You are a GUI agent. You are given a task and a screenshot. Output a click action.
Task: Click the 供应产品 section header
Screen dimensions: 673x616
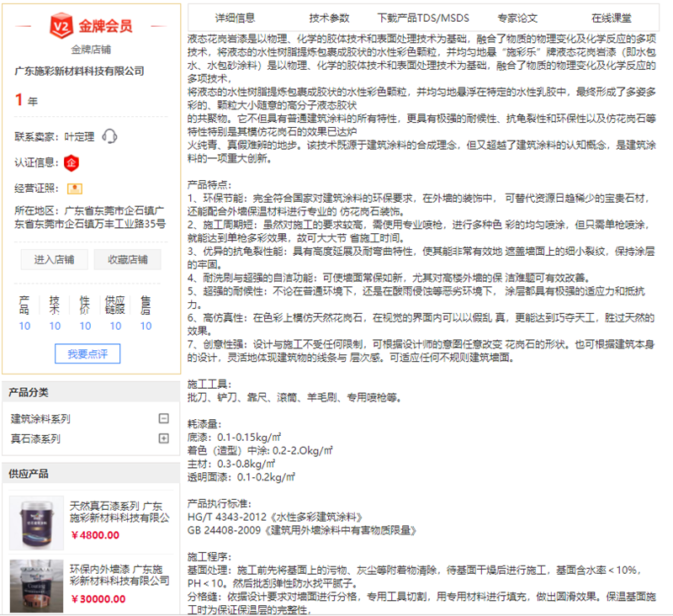tap(91, 474)
